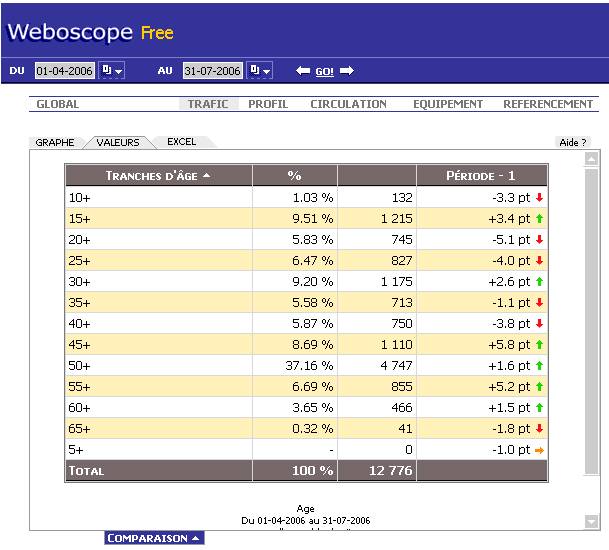Viewport: 609px width, 550px height.
Task: Click the green up arrow in 30+ row
Action: point(539,282)
